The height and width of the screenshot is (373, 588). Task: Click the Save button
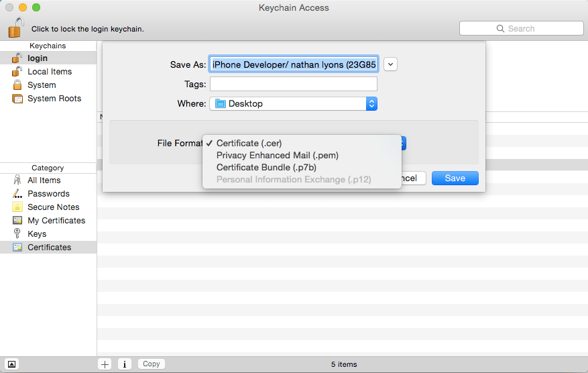point(455,178)
